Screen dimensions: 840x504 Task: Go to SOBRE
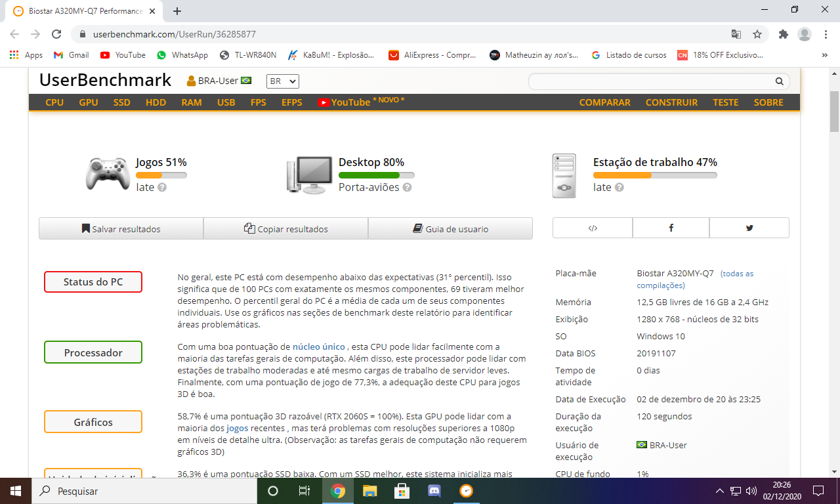[769, 102]
